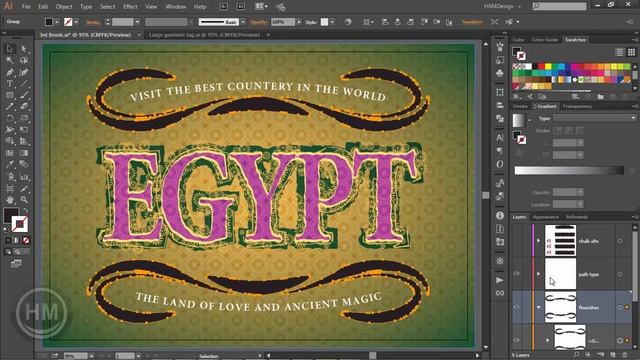Swap fill and stroke arrows in the toolbox
The width and height of the screenshot is (640, 360).
26,211
